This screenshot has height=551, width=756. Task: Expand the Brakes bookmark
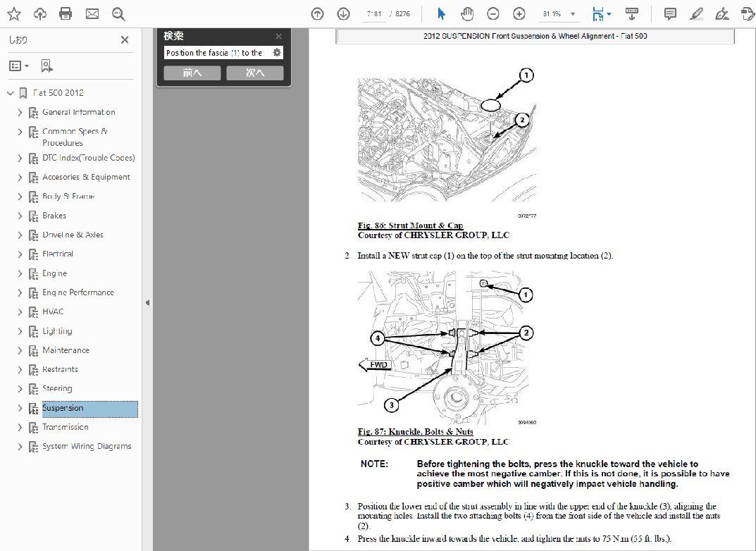[20, 216]
